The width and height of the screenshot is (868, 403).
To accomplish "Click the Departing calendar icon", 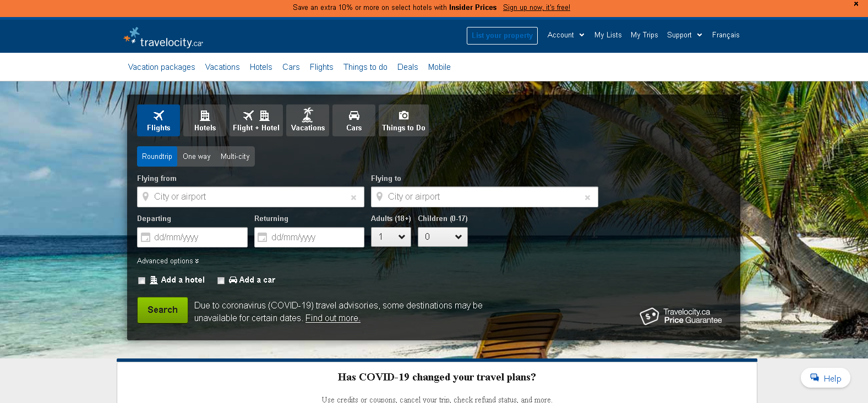I will point(146,238).
